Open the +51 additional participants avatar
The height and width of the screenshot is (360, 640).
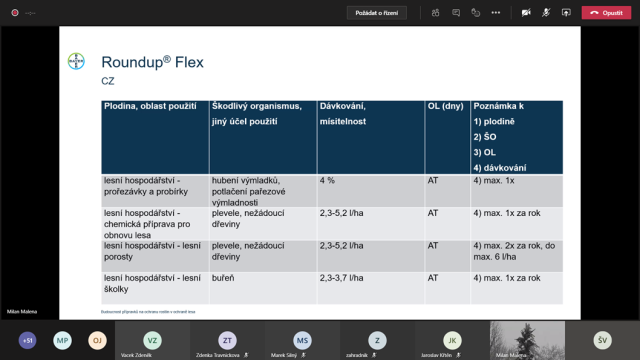pos(27,340)
